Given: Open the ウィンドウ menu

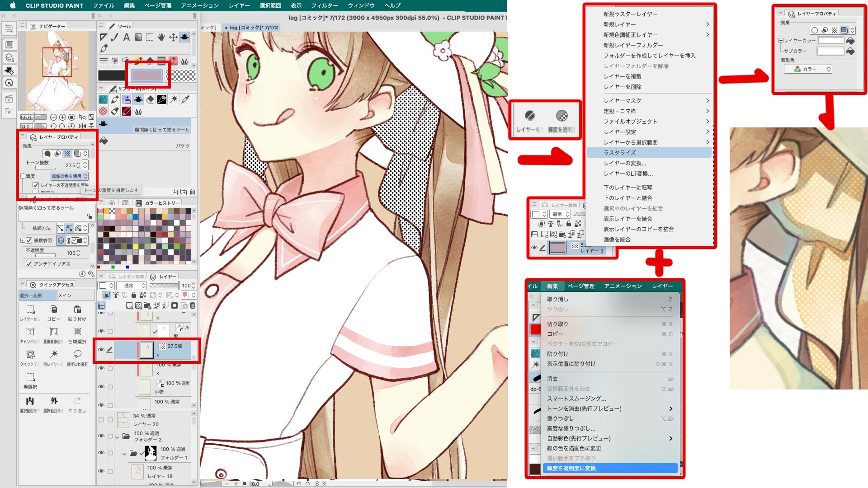Looking at the screenshot, I should tap(361, 5).
